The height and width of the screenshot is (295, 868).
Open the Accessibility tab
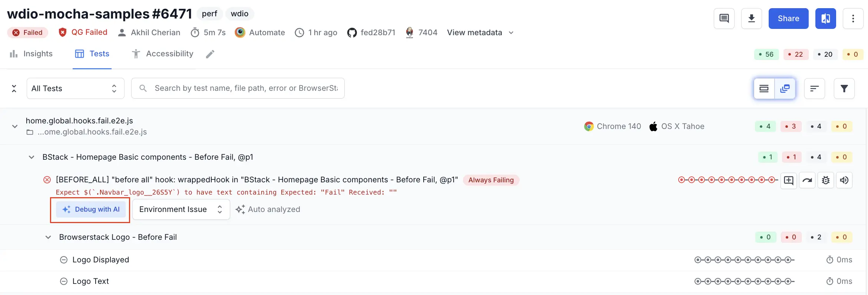click(163, 54)
